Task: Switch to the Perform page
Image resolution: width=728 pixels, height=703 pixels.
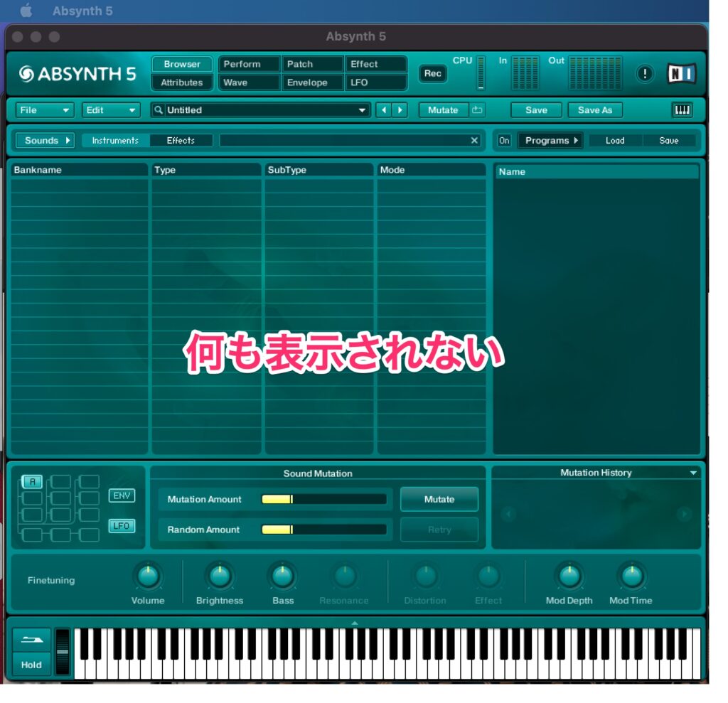Action: tap(249, 64)
